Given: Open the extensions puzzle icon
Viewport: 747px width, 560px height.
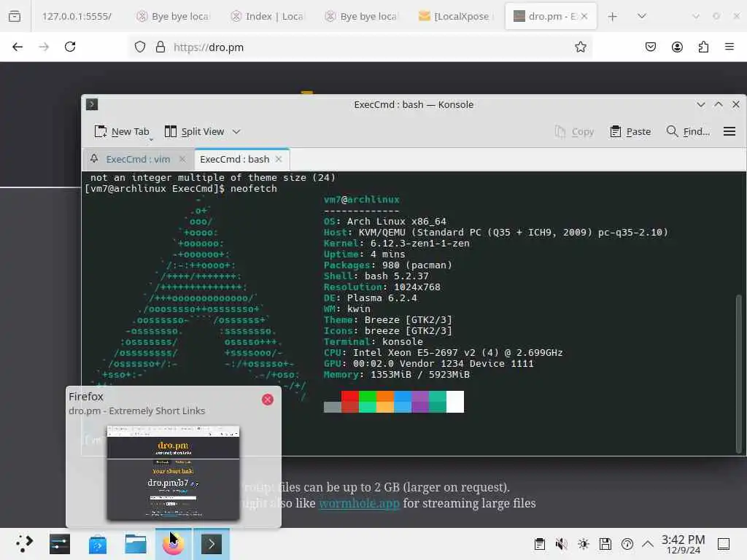Looking at the screenshot, I should click(703, 47).
